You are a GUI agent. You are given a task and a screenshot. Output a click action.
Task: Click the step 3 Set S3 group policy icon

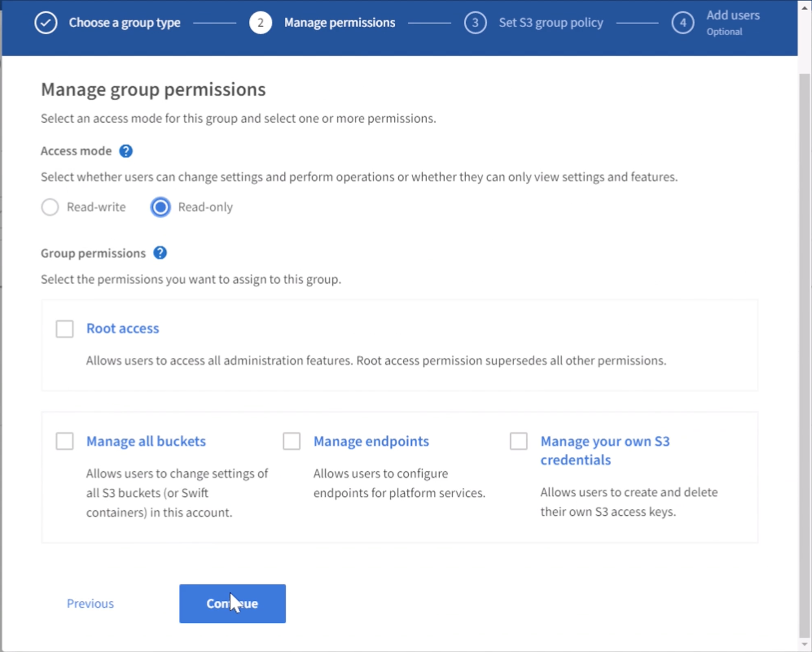point(475,23)
